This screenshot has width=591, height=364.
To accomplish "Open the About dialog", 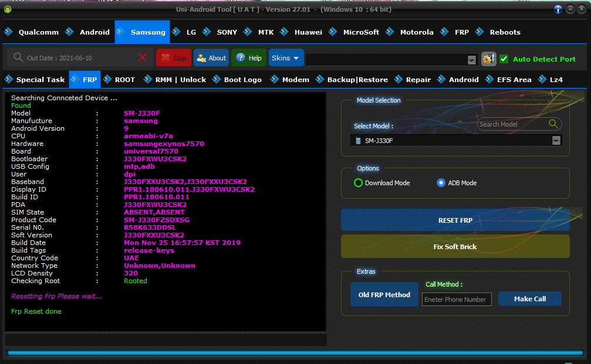I will pos(211,58).
